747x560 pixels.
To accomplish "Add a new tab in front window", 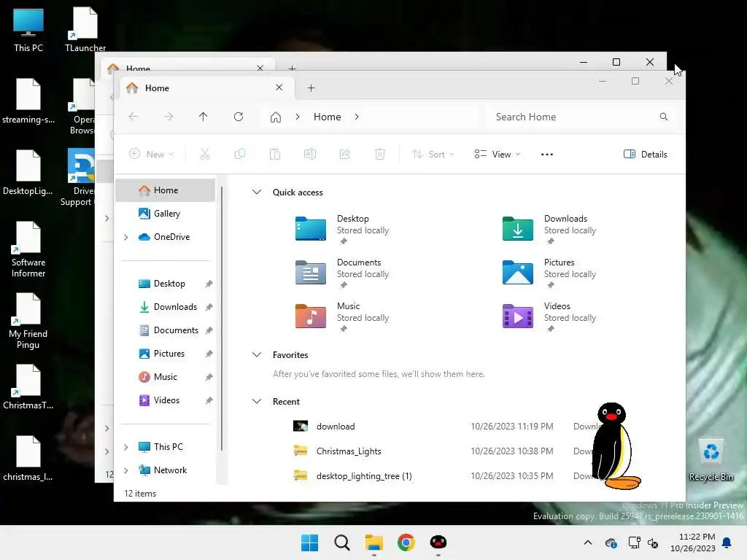I will (x=311, y=88).
